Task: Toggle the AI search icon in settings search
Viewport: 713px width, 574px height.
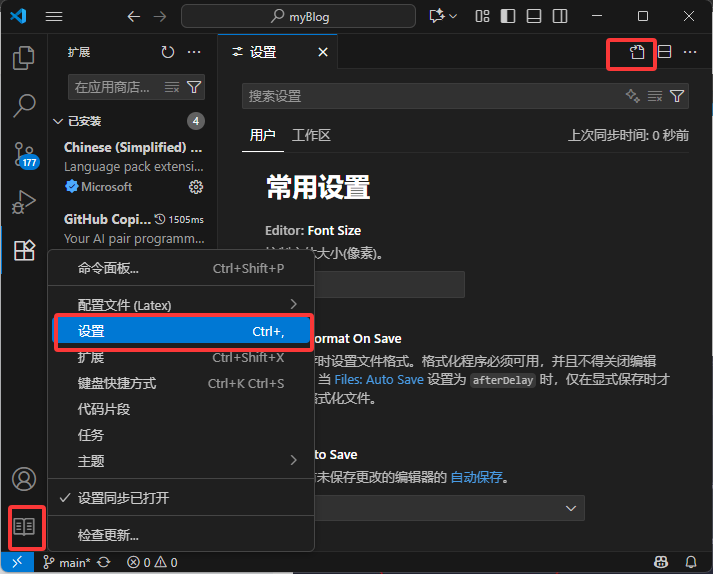Action: (x=632, y=96)
